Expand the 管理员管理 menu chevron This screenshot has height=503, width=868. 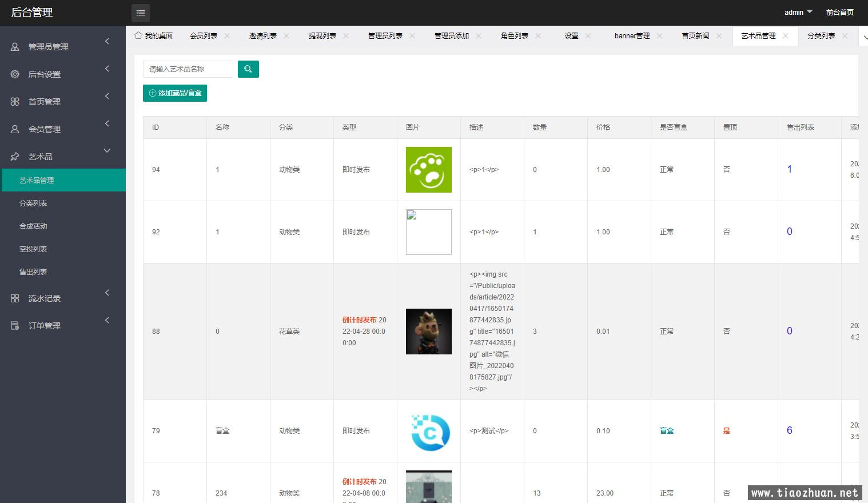click(107, 41)
